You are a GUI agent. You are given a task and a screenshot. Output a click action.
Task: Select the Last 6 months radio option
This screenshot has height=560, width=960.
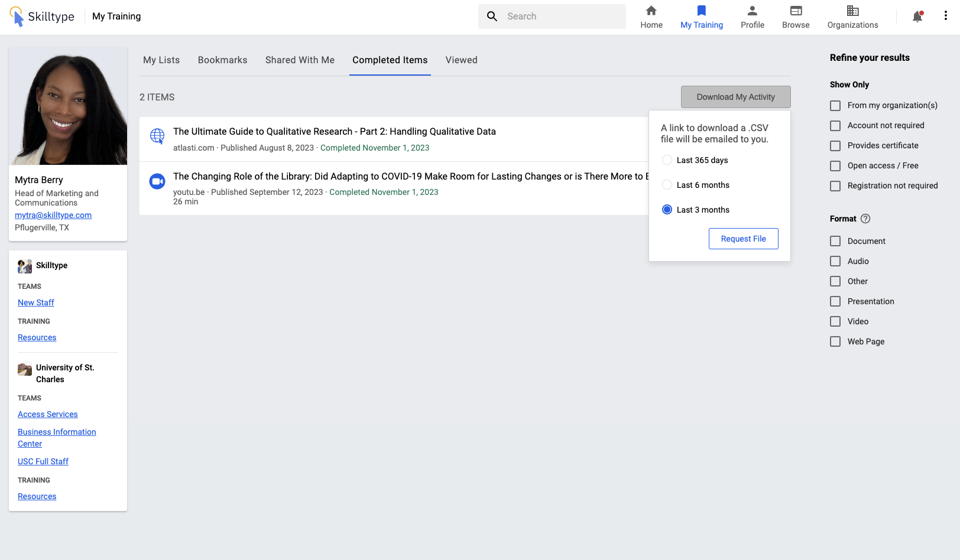pyautogui.click(x=667, y=185)
